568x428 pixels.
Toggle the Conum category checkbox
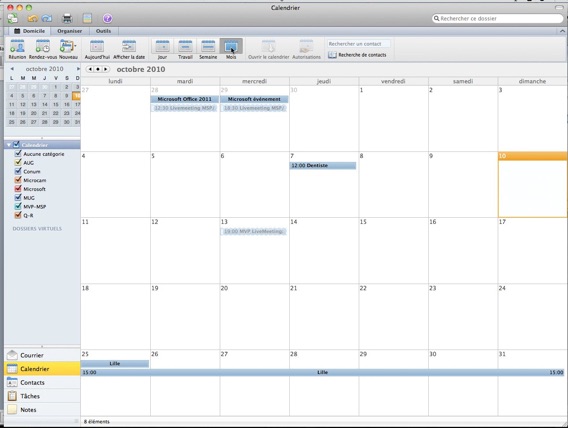(18, 171)
